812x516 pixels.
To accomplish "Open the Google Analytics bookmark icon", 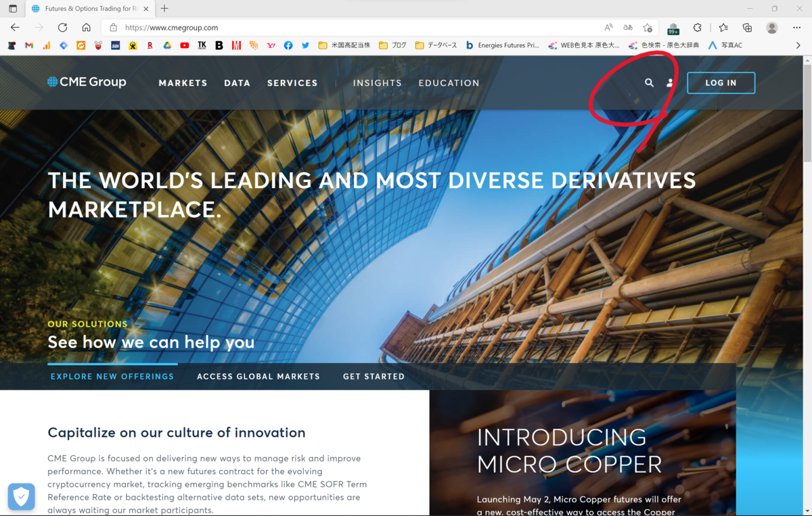I will coord(47,45).
